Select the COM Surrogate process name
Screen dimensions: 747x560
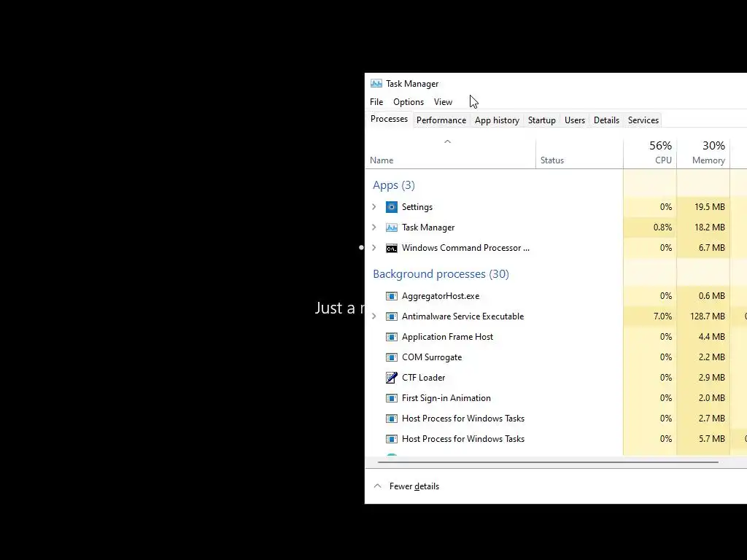coord(432,357)
